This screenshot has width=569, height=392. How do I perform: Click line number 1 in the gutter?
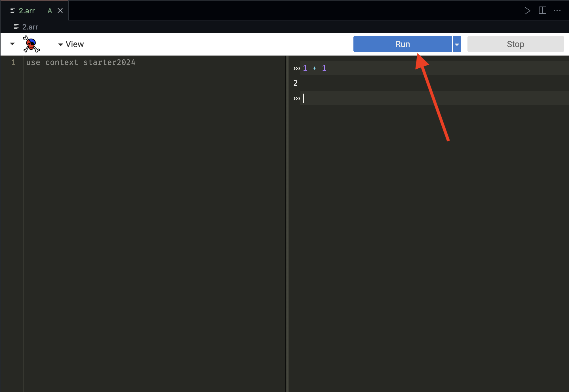coord(13,62)
